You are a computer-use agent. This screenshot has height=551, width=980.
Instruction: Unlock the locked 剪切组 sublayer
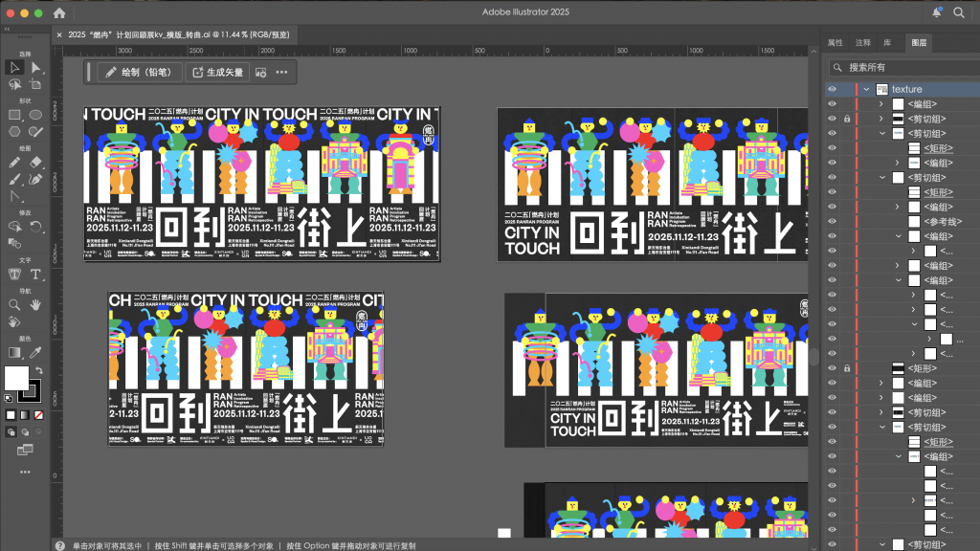point(847,119)
